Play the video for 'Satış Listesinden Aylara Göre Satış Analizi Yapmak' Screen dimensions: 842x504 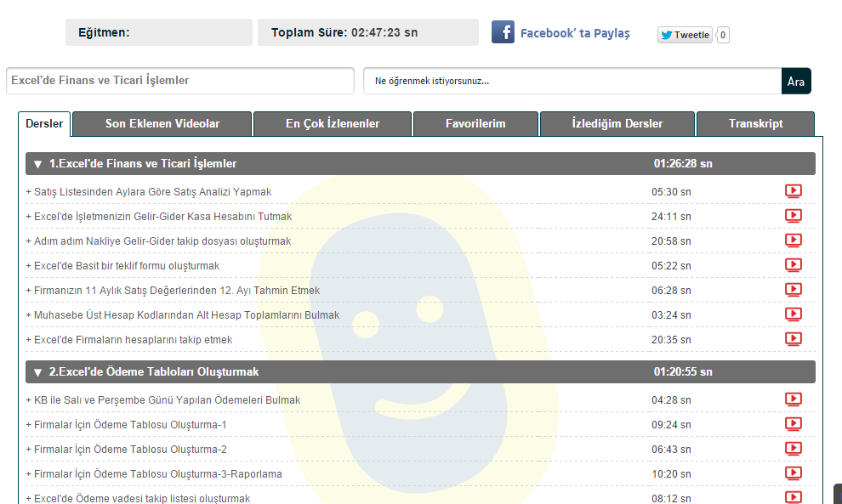point(793,191)
